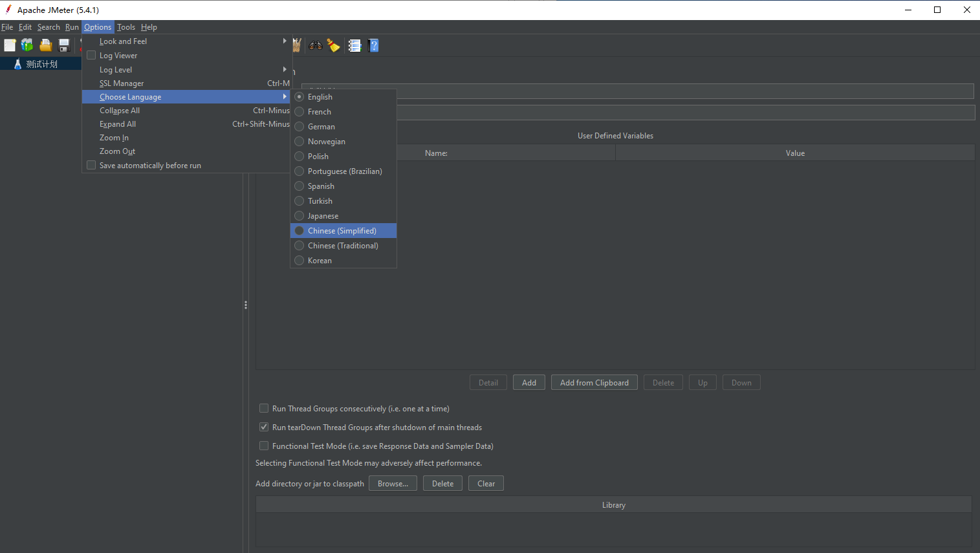Open the Search menu

49,27
